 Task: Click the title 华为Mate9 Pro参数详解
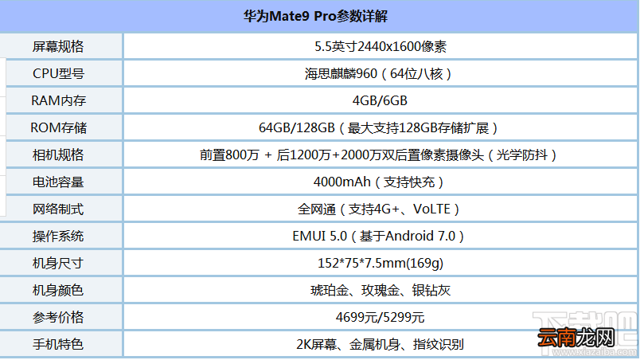(315, 17)
